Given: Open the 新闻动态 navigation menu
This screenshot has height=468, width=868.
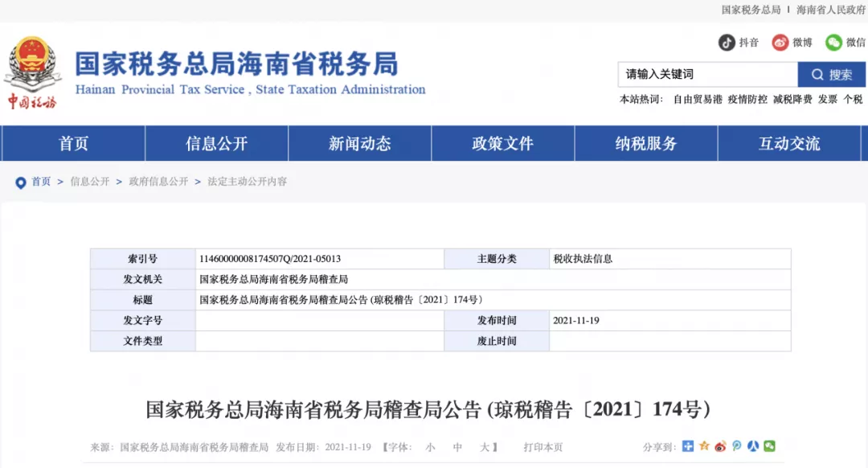Looking at the screenshot, I should coord(358,143).
